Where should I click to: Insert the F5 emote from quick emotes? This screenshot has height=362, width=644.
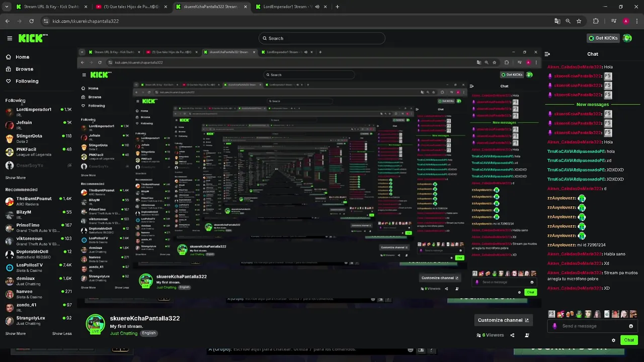click(551, 314)
